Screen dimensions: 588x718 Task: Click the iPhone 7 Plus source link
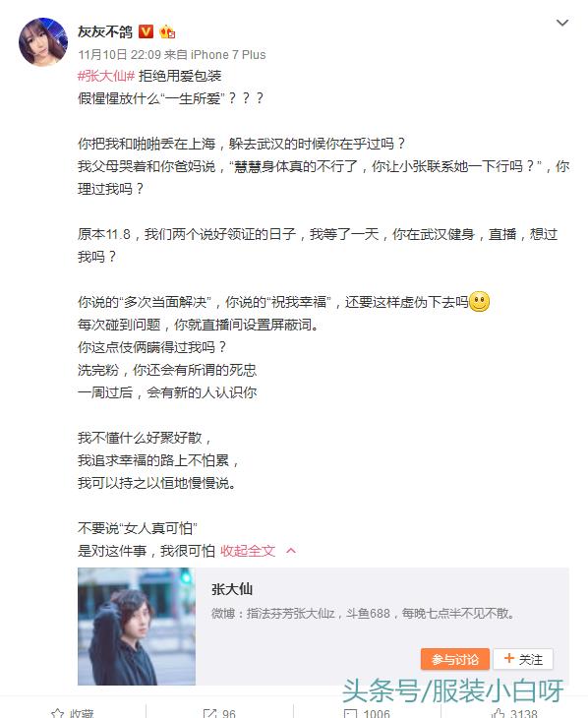(228, 55)
